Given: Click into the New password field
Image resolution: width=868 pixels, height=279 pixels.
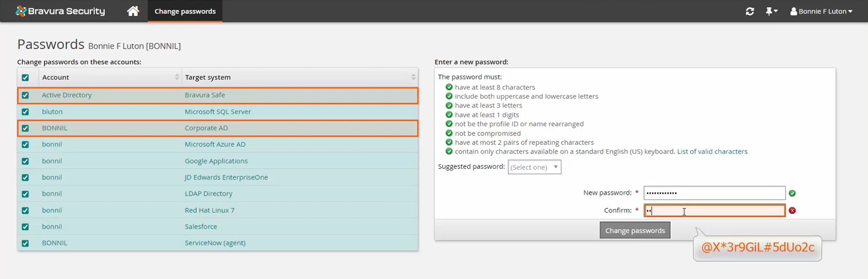Looking at the screenshot, I should pos(714,193).
